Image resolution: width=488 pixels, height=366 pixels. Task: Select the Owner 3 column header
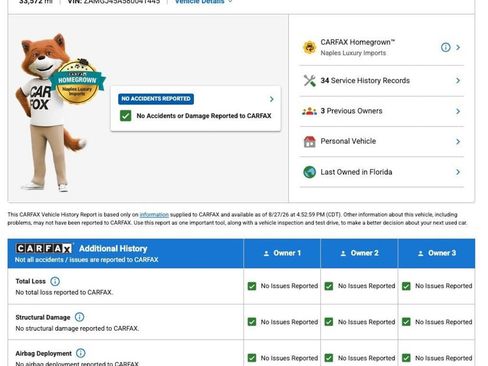tap(437, 253)
